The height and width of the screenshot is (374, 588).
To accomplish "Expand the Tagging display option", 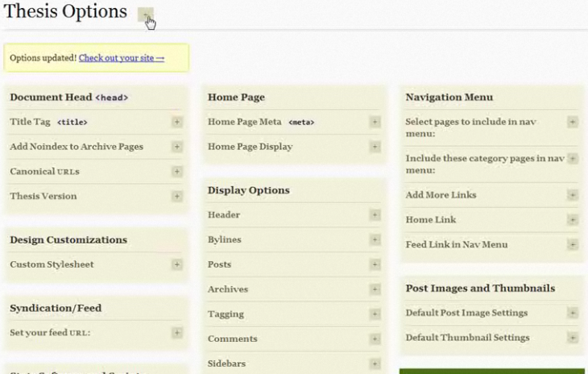I will (375, 314).
